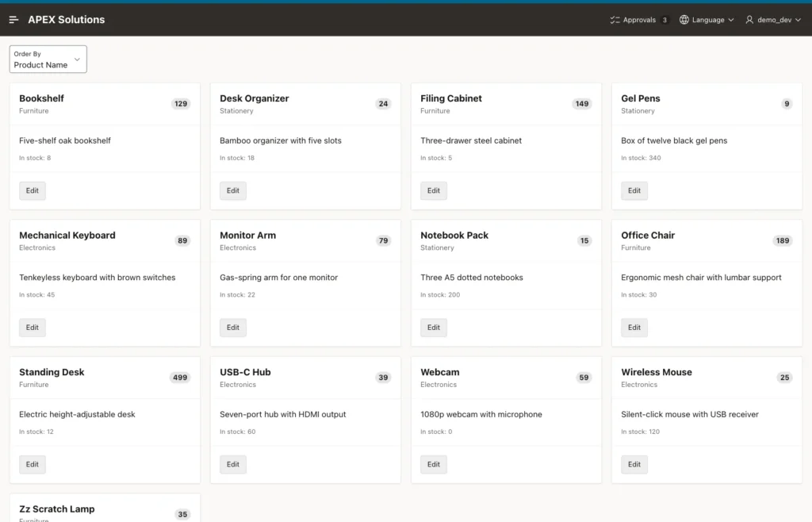
Task: Select the Notebook Pack card title
Action: click(454, 235)
